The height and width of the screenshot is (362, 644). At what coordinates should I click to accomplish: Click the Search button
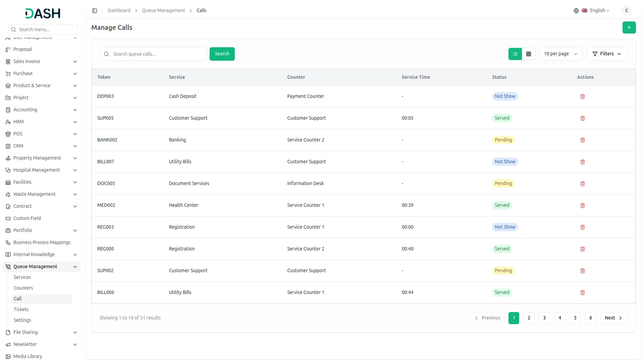pos(222,54)
